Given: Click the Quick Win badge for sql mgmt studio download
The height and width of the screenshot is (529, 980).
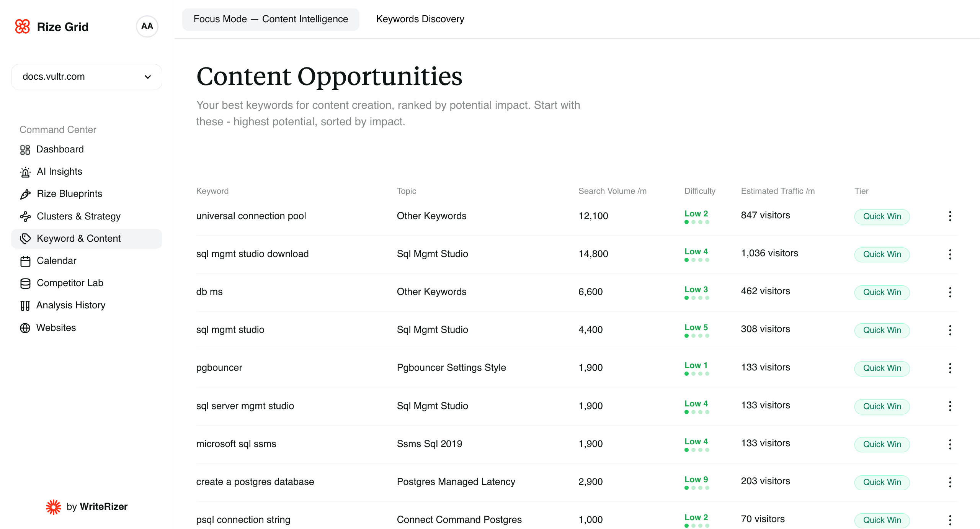Looking at the screenshot, I should [x=882, y=254].
